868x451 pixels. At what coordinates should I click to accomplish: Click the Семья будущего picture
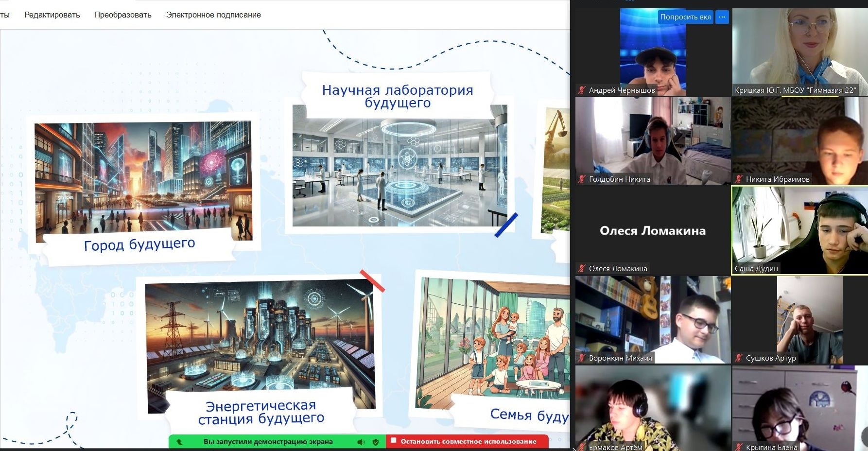point(493,343)
